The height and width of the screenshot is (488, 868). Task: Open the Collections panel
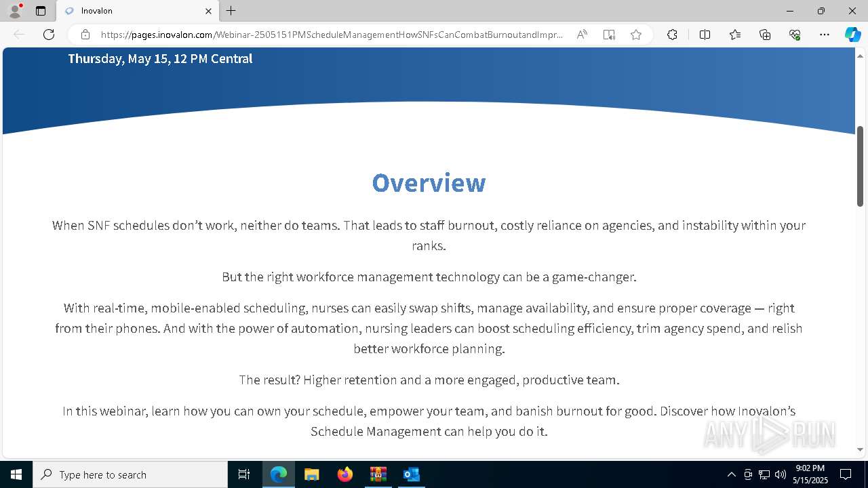(765, 35)
